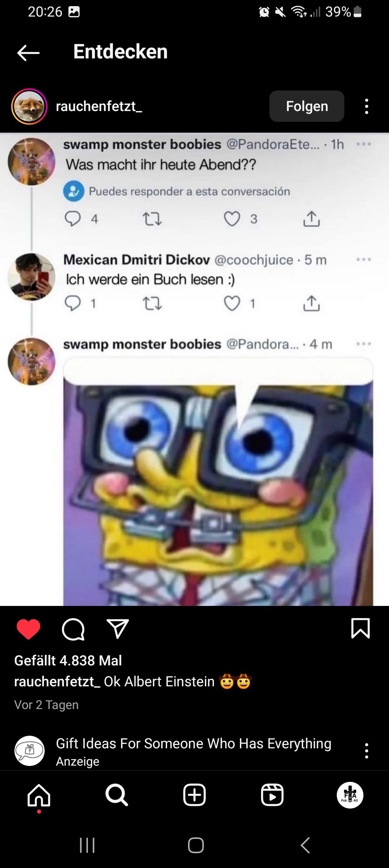Open the Search tab magnifier

click(x=117, y=795)
